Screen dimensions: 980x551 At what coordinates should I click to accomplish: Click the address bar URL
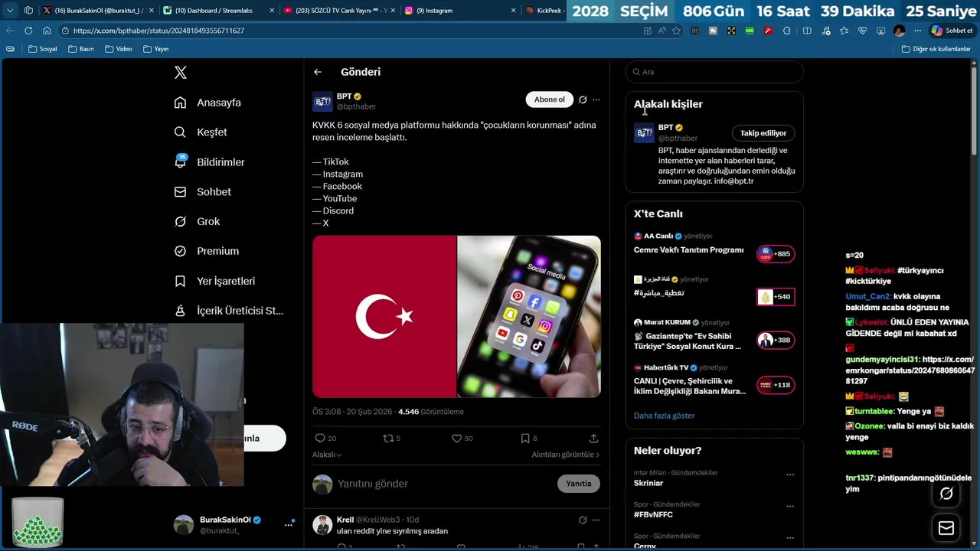point(158,31)
